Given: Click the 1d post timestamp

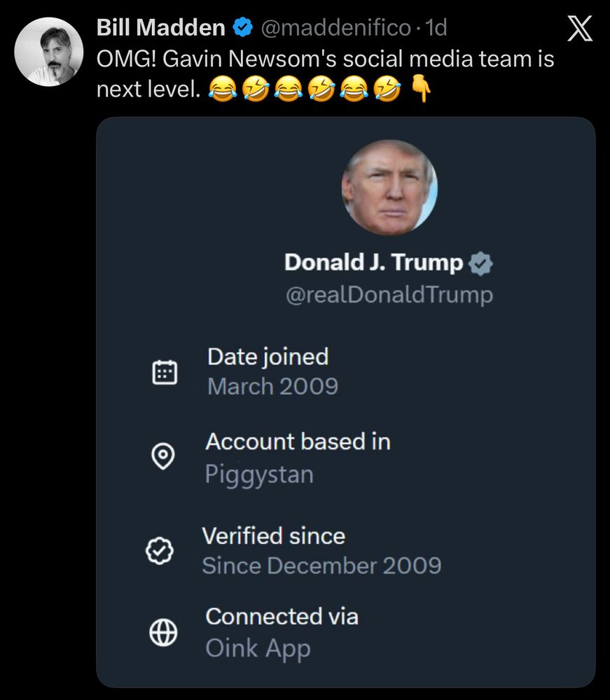Looking at the screenshot, I should (x=436, y=28).
